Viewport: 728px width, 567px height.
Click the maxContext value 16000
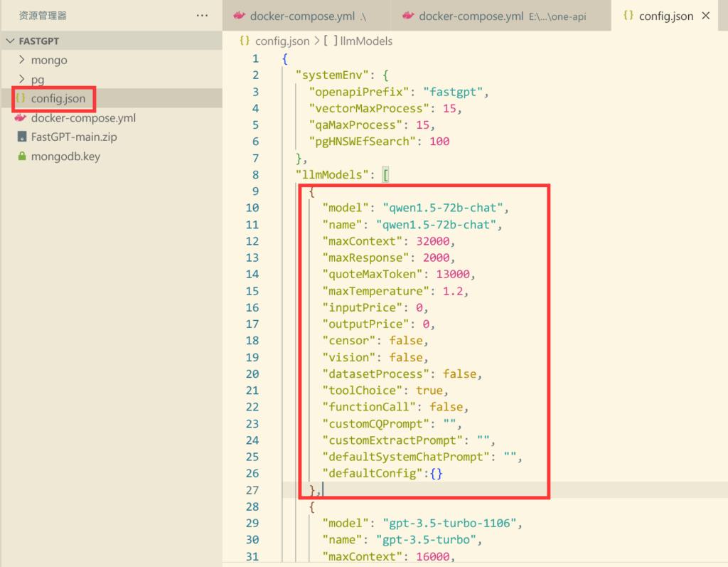433,556
